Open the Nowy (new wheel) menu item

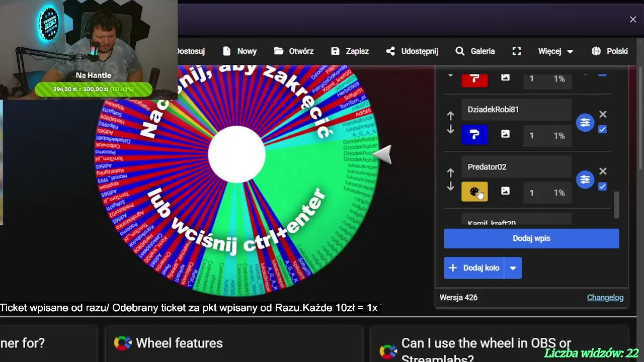(x=239, y=51)
